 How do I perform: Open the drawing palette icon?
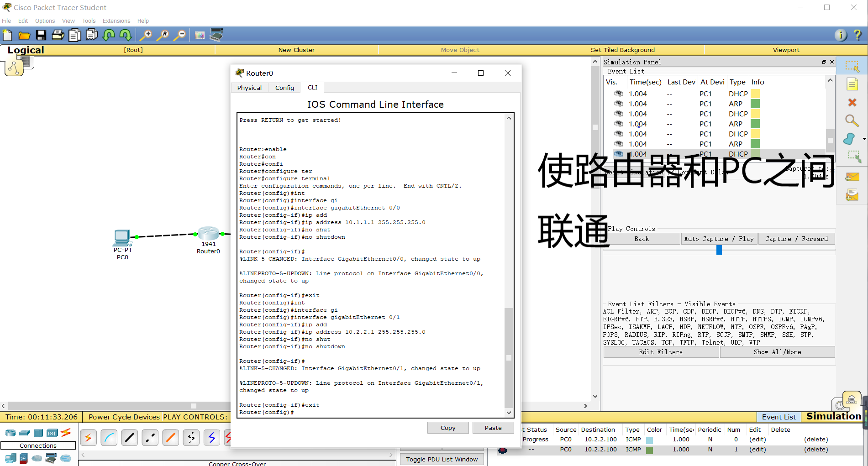pyautogui.click(x=200, y=35)
